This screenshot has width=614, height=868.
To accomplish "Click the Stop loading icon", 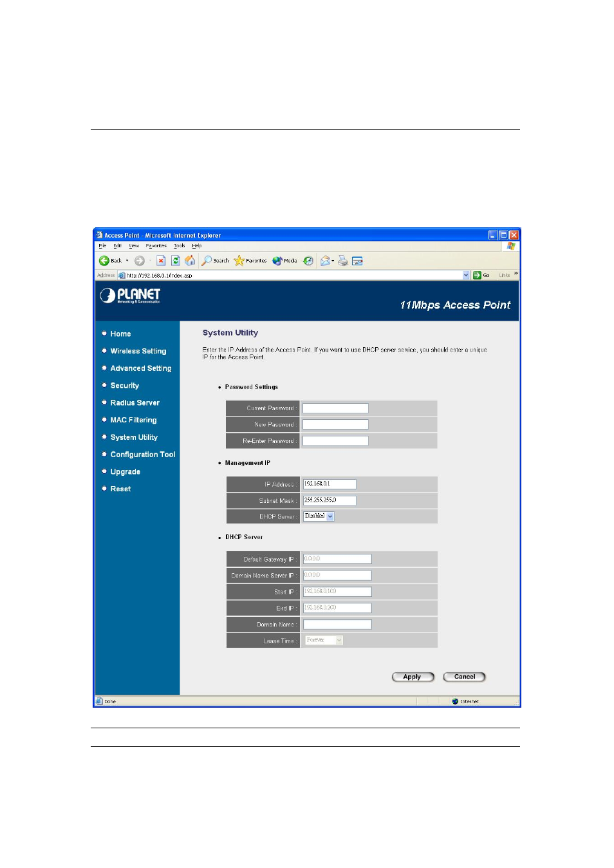I will coord(161,261).
